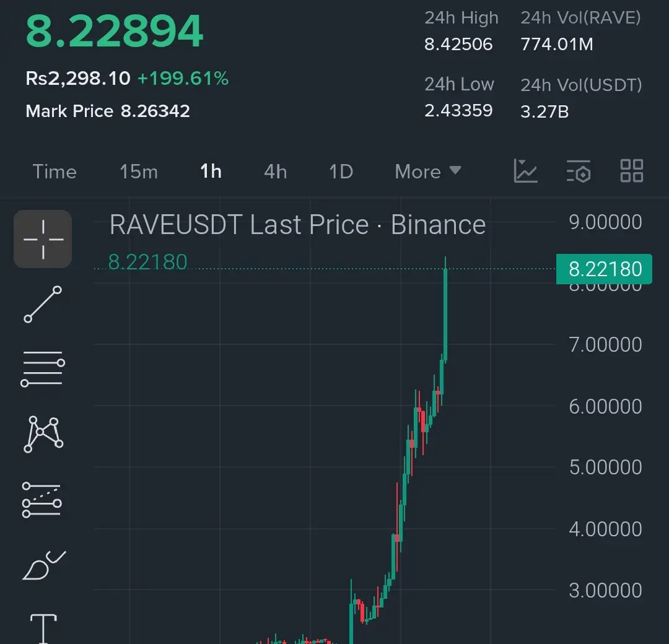Viewport: 669px width, 644px height.
Task: Switch to the 1D interval
Action: click(341, 172)
